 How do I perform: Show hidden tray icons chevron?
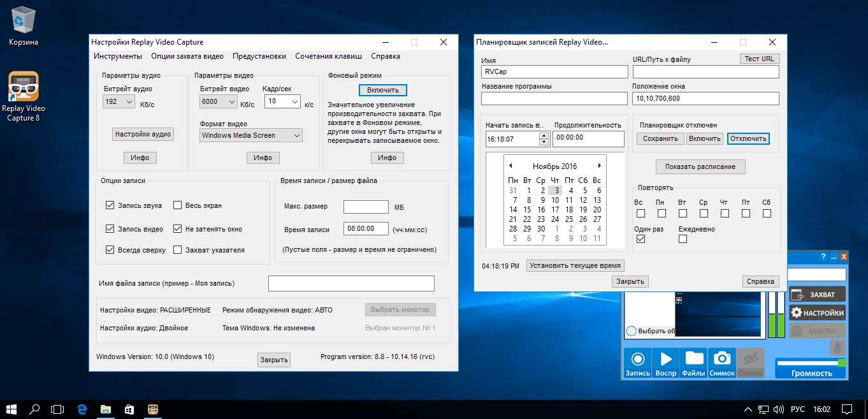tap(748, 409)
